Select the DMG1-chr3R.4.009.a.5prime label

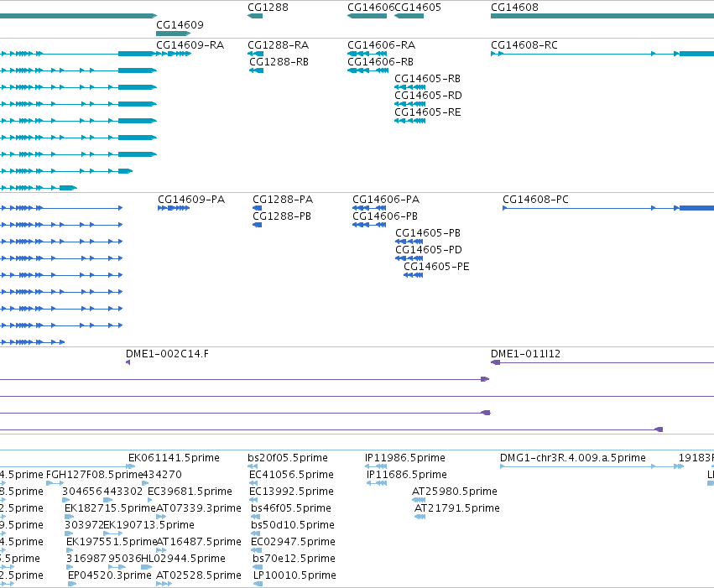pyautogui.click(x=573, y=458)
